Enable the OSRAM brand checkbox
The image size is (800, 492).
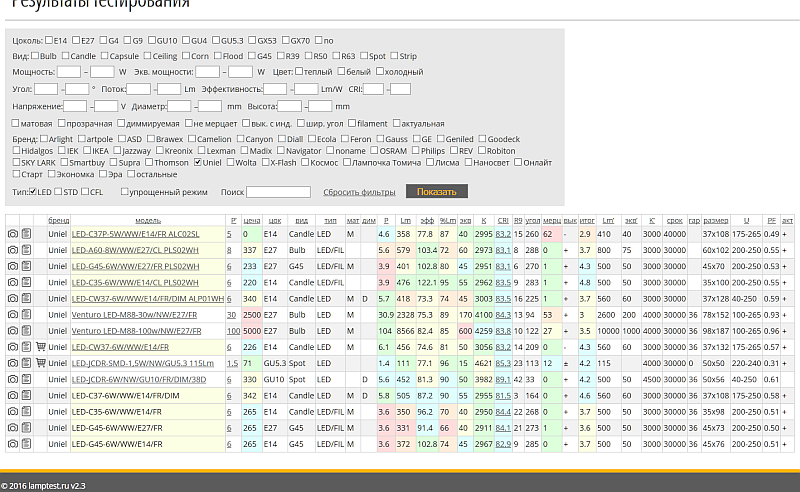pyautogui.click(x=374, y=150)
